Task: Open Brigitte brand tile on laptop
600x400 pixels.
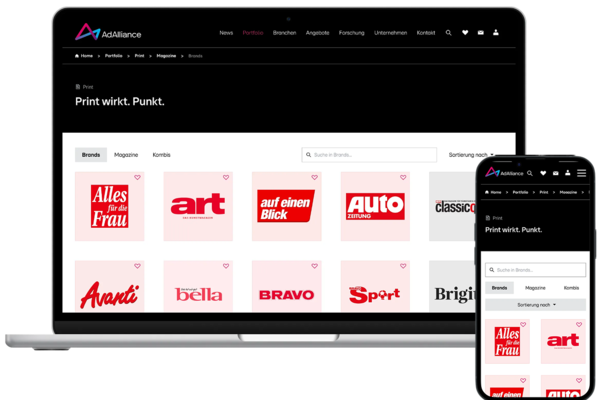Action: (452, 286)
